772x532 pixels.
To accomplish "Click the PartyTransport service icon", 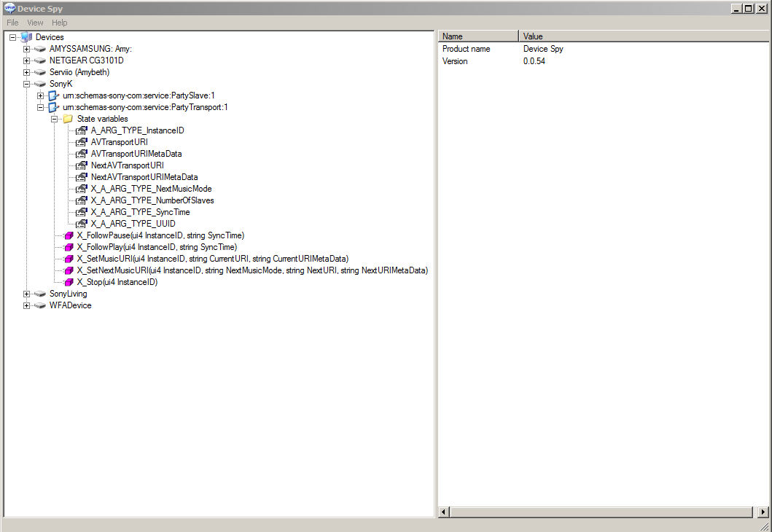I will tap(54, 107).
